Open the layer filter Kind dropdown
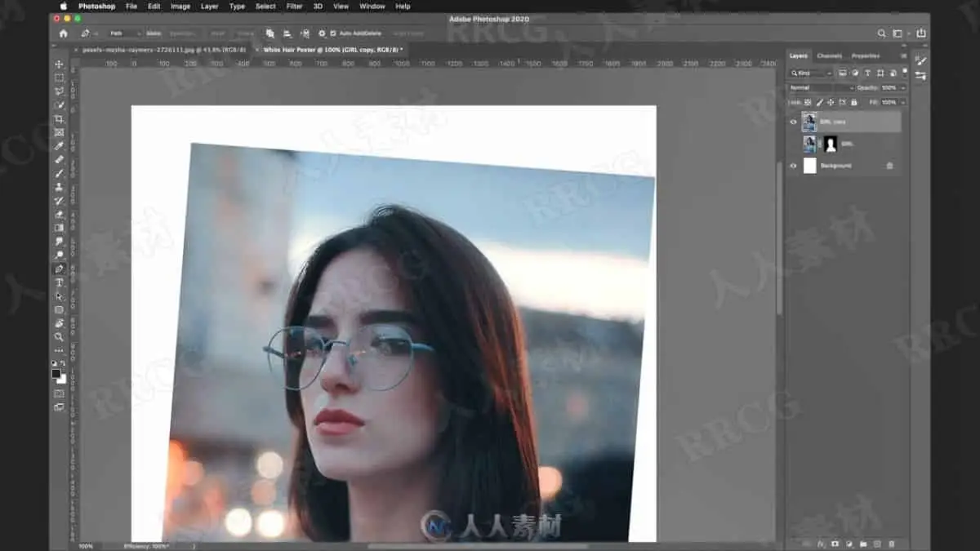Screen dimensions: 980x551 point(810,73)
